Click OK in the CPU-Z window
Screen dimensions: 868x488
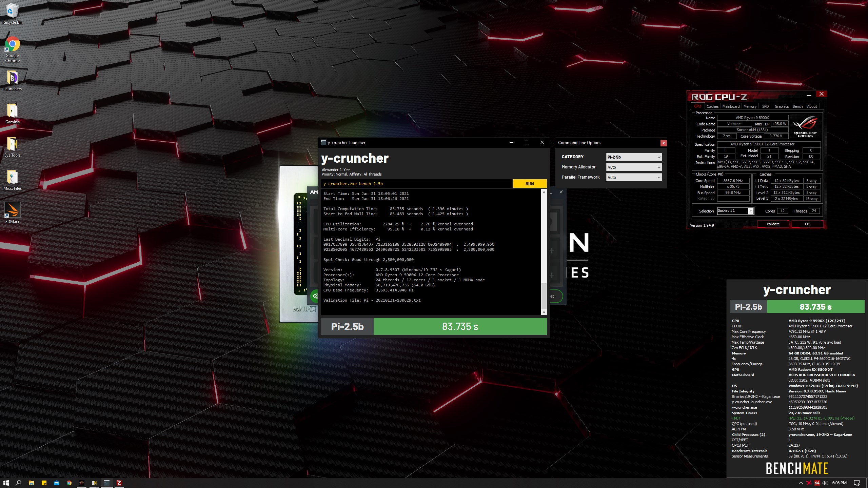[x=807, y=224]
